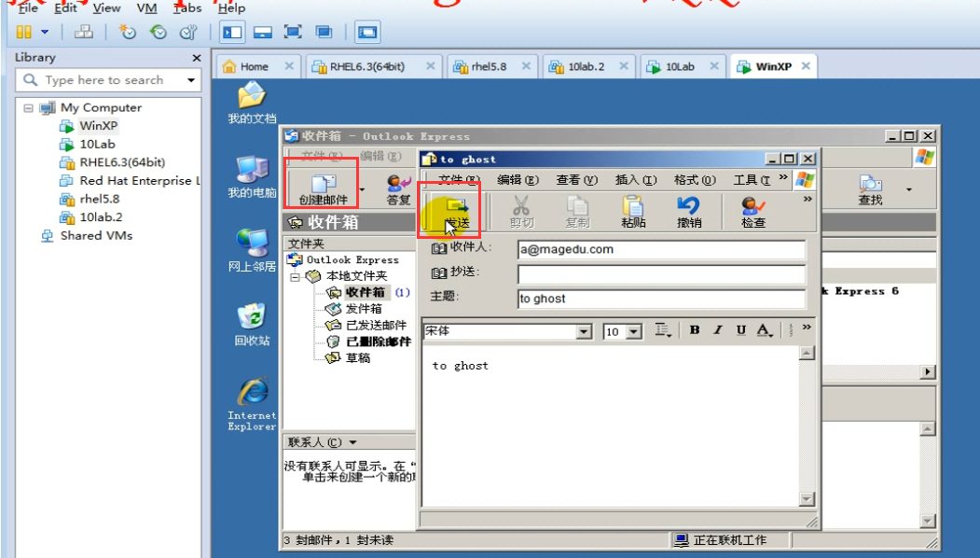Take a snapshot using the clock-star icon
This screenshot has height=558, width=980.
coord(128,32)
